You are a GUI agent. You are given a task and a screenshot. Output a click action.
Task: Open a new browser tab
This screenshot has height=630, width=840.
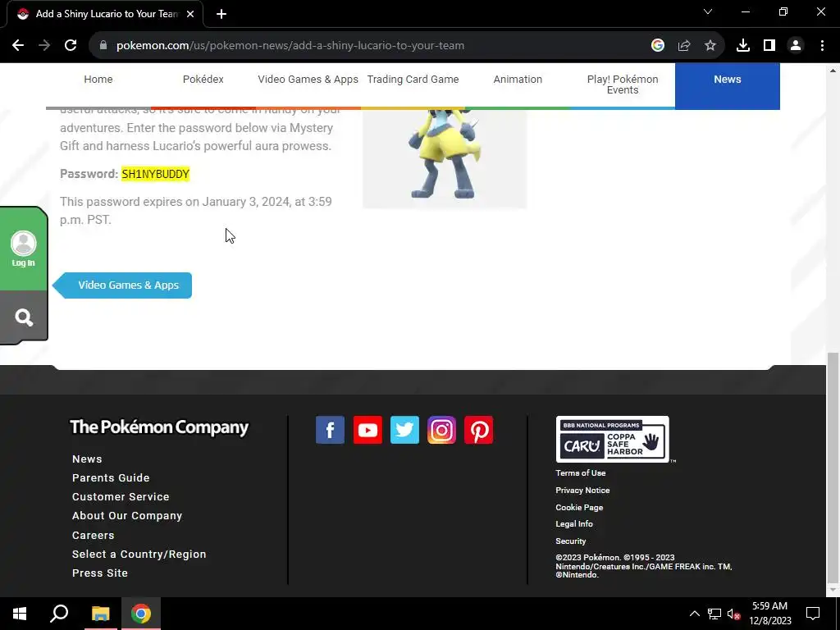(x=221, y=14)
